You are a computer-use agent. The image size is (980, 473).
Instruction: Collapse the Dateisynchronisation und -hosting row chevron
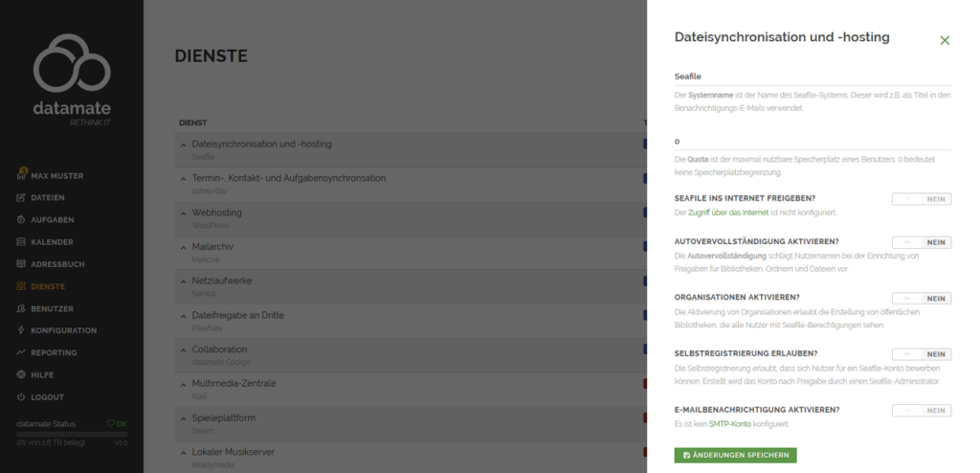pos(183,145)
